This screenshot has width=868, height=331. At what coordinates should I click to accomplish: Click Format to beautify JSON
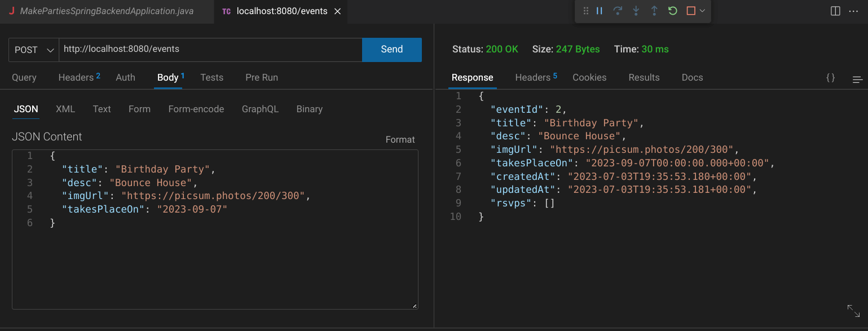[x=400, y=139]
